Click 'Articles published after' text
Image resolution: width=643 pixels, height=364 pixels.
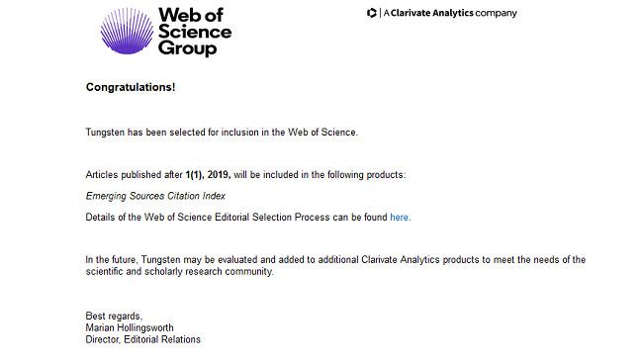[x=135, y=175]
